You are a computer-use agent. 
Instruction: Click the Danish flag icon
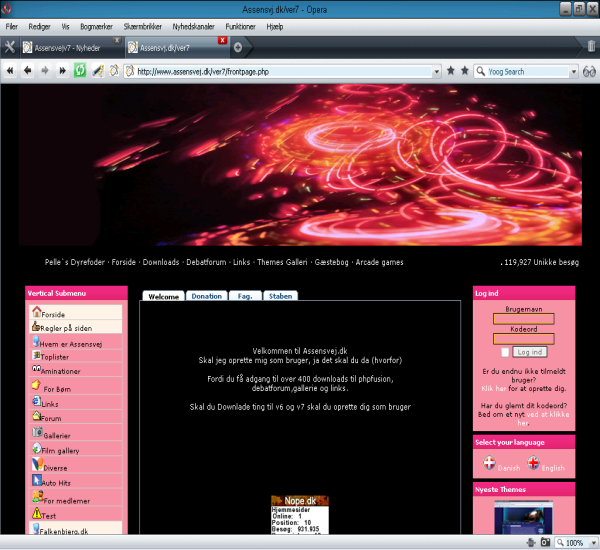pyautogui.click(x=489, y=463)
